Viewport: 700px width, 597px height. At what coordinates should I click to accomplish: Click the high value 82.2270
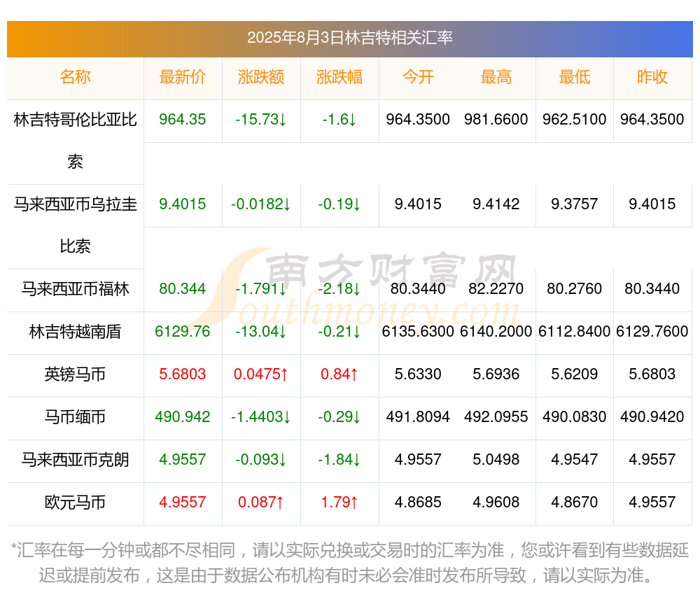[x=496, y=289]
